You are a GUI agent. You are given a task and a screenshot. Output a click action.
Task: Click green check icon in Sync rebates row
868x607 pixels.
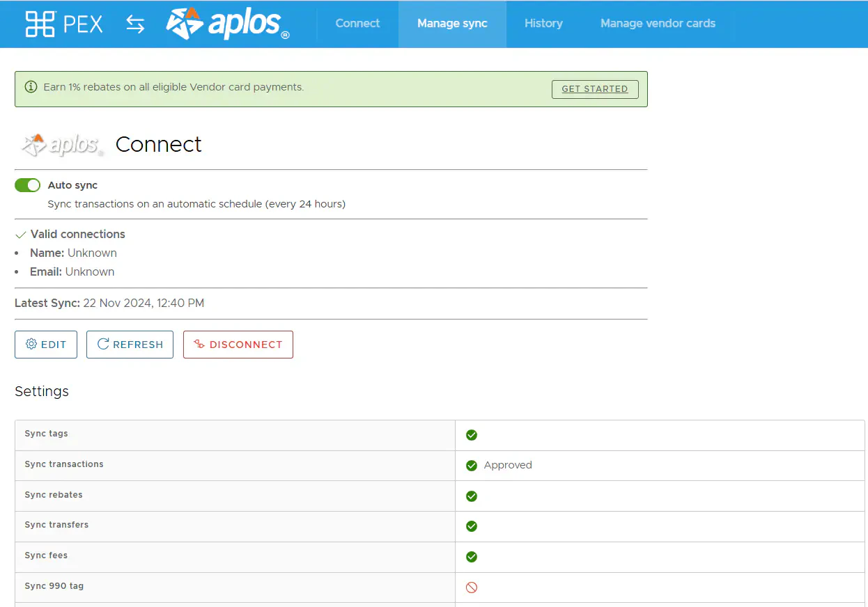pos(472,496)
